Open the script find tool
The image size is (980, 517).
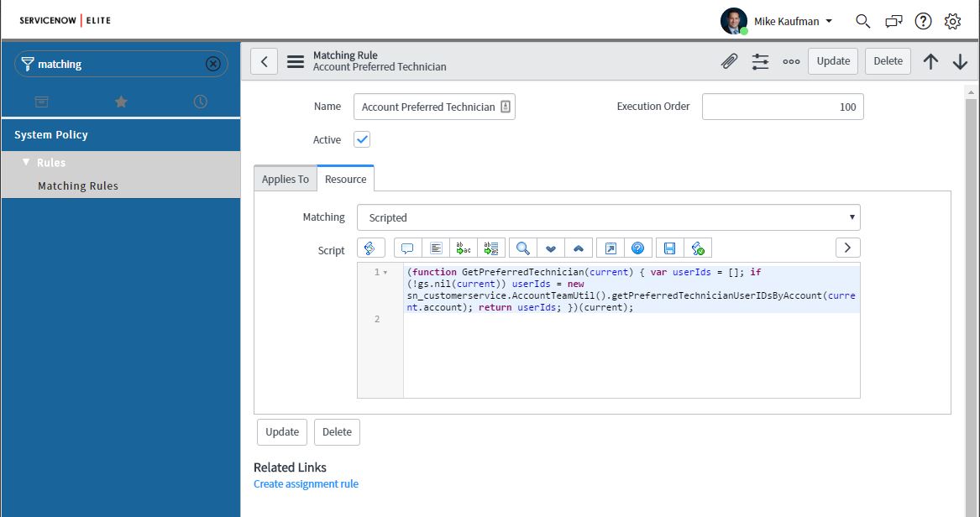click(521, 247)
